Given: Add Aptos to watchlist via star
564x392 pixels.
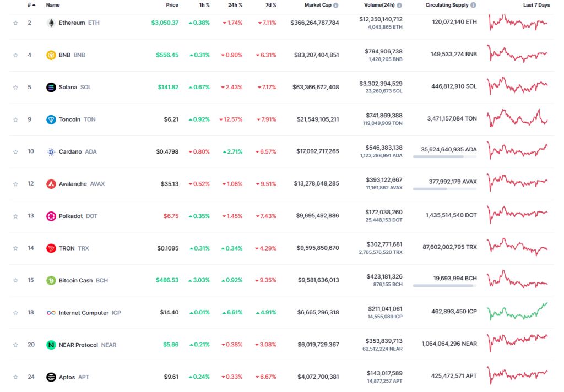Looking at the screenshot, I should [x=15, y=377].
